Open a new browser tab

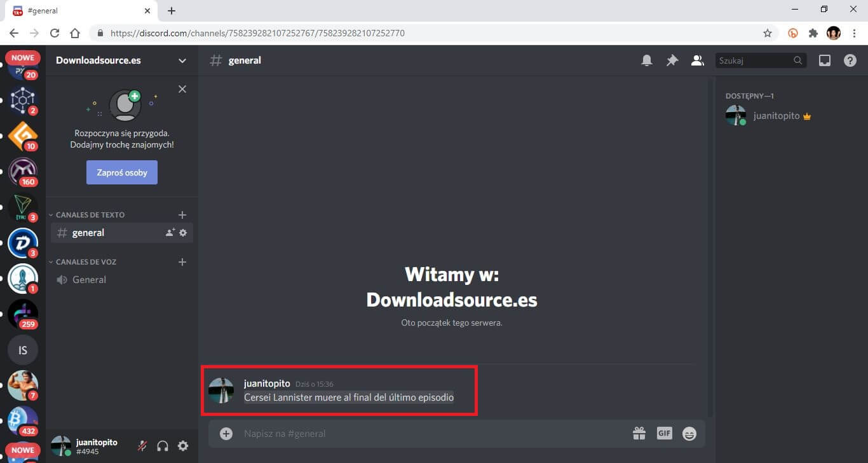172,11
